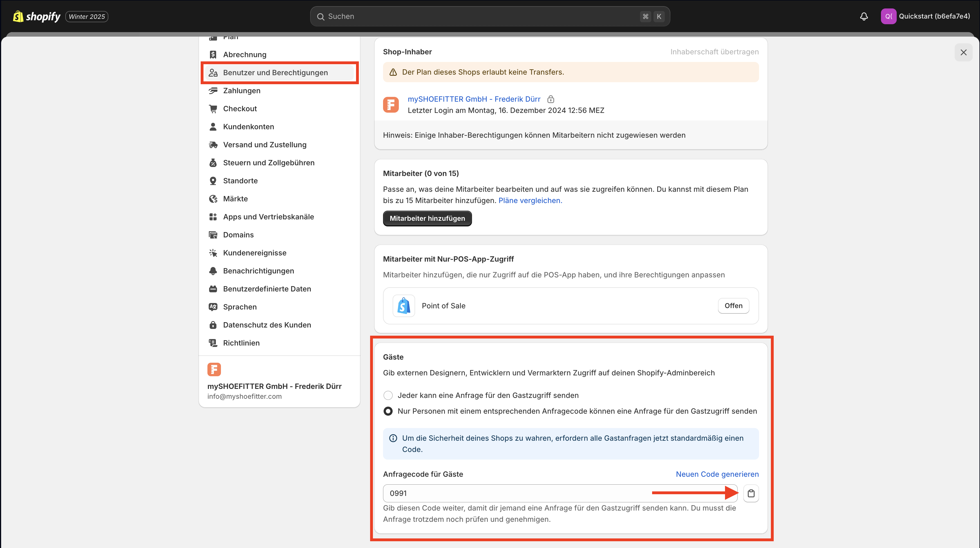The width and height of the screenshot is (980, 548).
Task: Click the Datenschutz des Kunden lock icon
Action: click(x=213, y=325)
